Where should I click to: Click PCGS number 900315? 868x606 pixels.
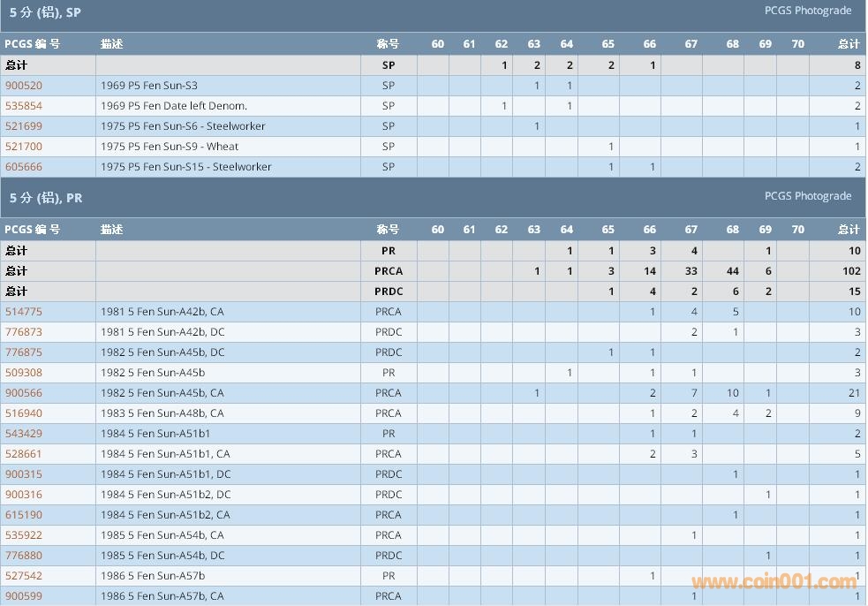tap(24, 474)
